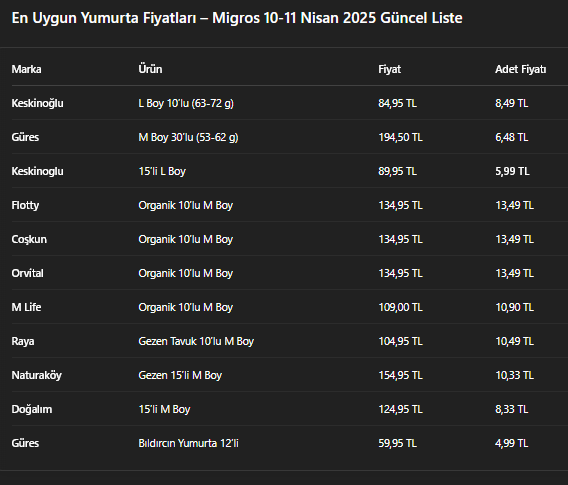Screen dimensions: 568x485
Task: Click the price '104,95 TL'
Action: pos(400,341)
